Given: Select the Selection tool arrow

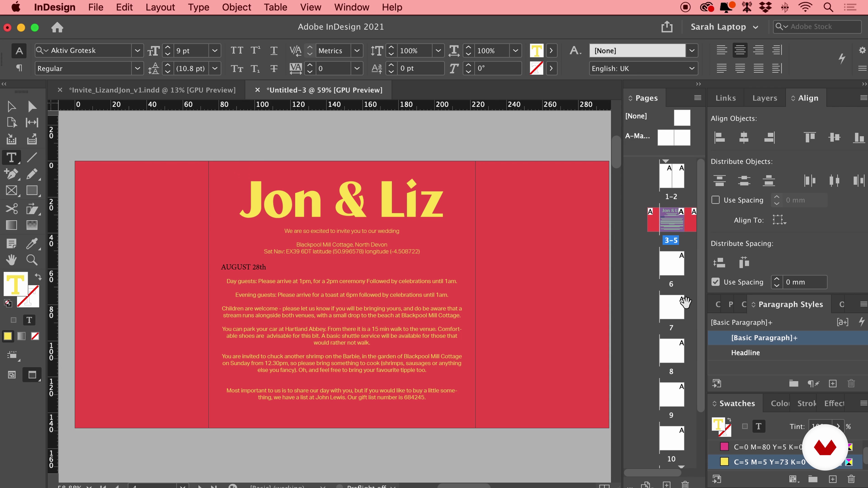Looking at the screenshot, I should [12, 106].
